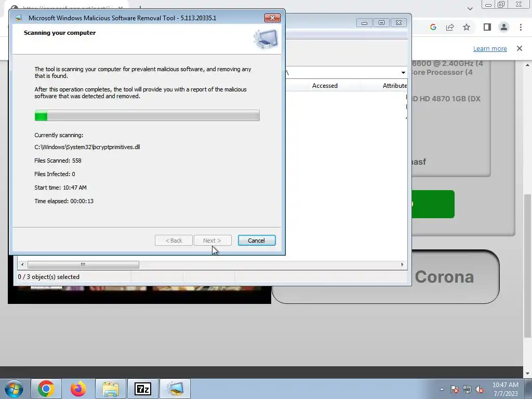The width and height of the screenshot is (532, 399).
Task: Click page vertical scrollbar in Chrome
Action: coord(528,266)
